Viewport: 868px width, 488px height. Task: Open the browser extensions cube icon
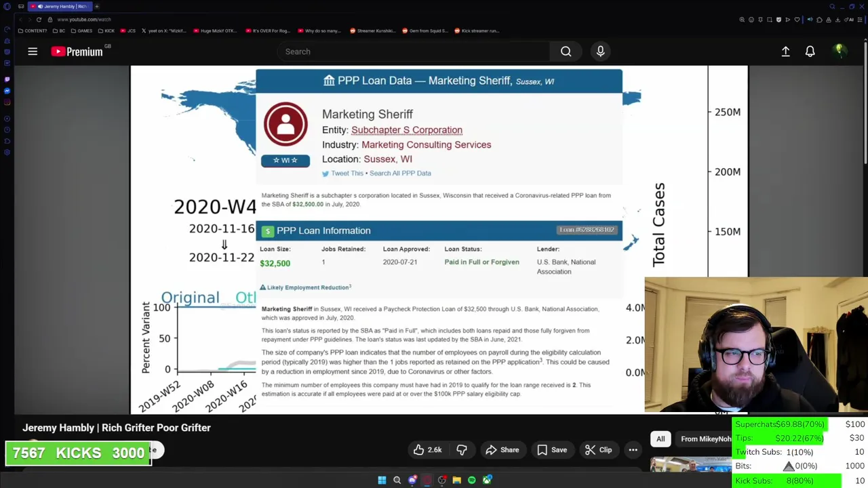click(x=819, y=20)
